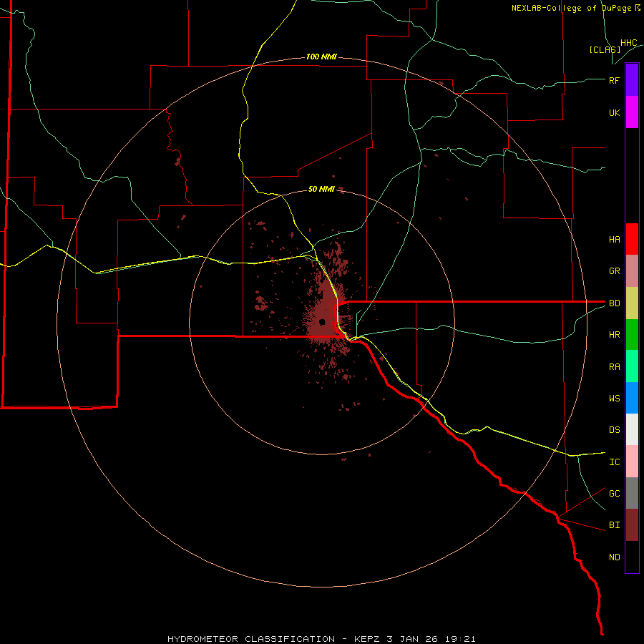Image resolution: width=644 pixels, height=644 pixels.
Task: Click the ND legend label
Action: click(x=614, y=557)
